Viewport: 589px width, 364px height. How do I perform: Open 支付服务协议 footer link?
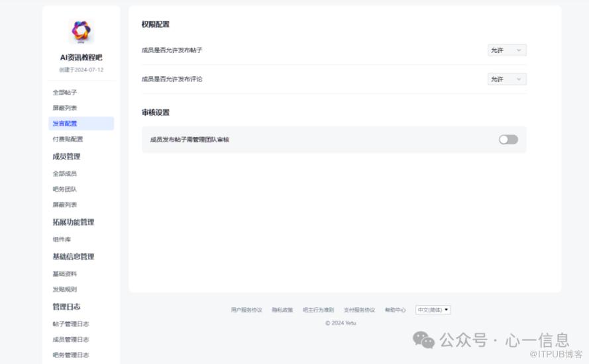[x=360, y=310]
